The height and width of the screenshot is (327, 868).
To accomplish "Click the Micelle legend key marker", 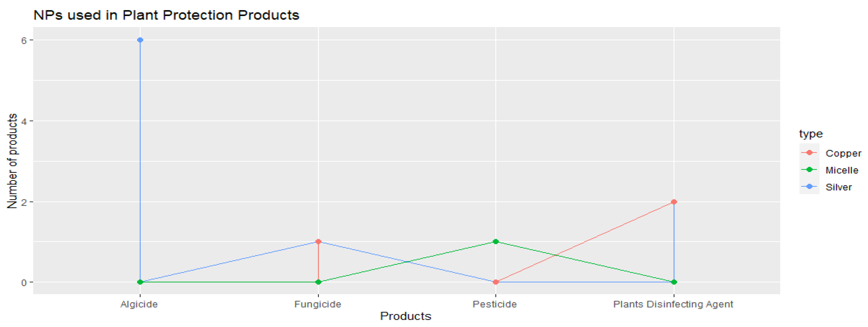I will 809,170.
